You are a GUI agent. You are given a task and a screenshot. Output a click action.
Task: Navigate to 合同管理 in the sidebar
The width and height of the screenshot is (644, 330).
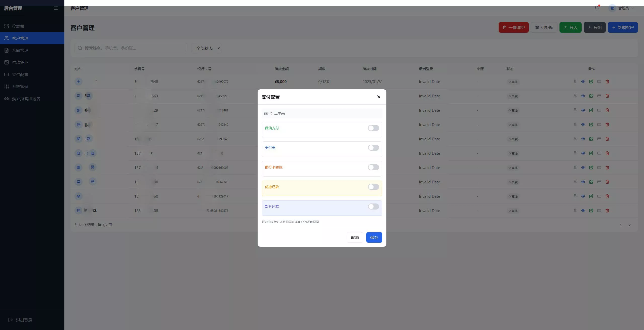click(x=20, y=50)
